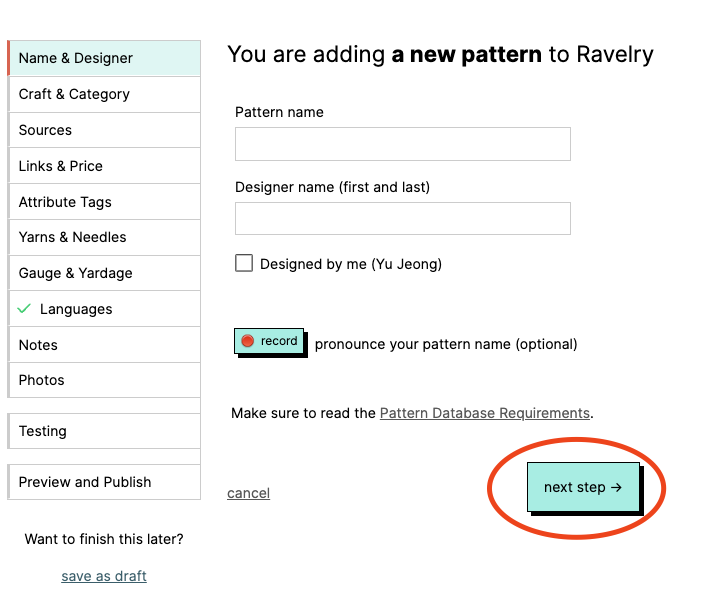Open the Attribute Tags step
Screen dimensions: 703x615
tap(104, 202)
